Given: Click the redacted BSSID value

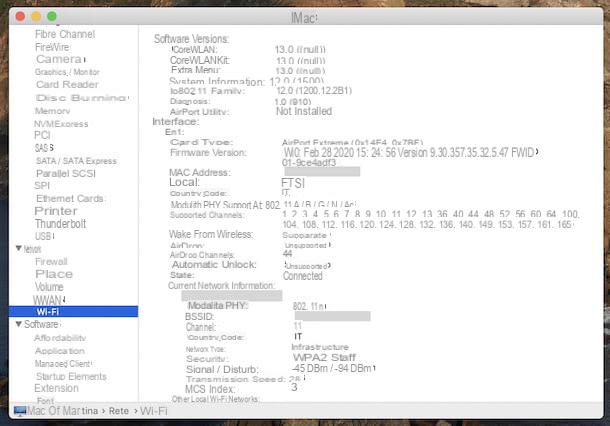Looking at the screenshot, I should [332, 316].
